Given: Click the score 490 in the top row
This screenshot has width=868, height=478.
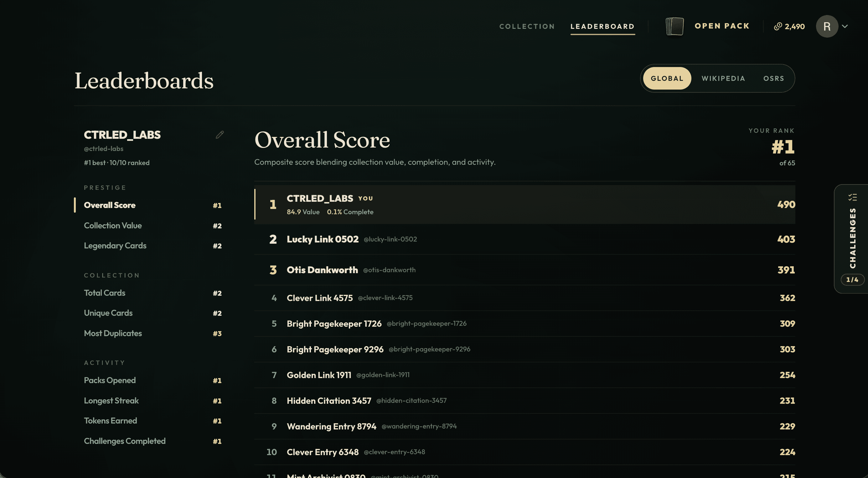Looking at the screenshot, I should pyautogui.click(x=786, y=205).
